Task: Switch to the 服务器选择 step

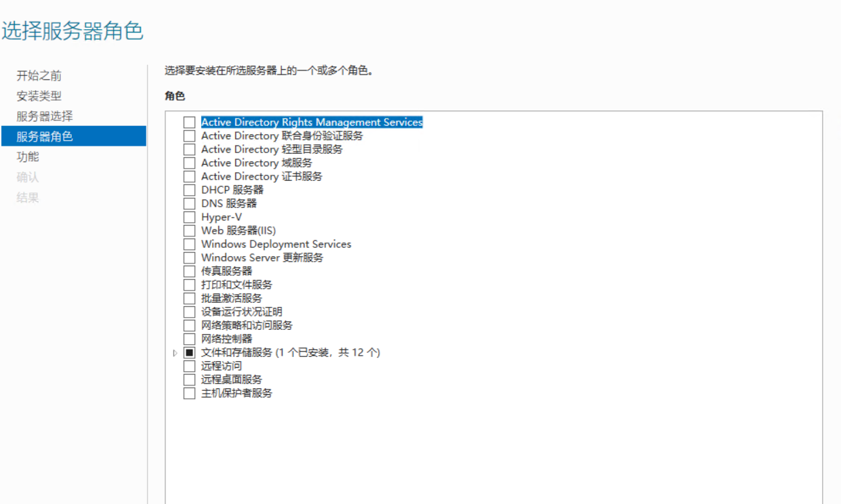Action: [x=45, y=117]
